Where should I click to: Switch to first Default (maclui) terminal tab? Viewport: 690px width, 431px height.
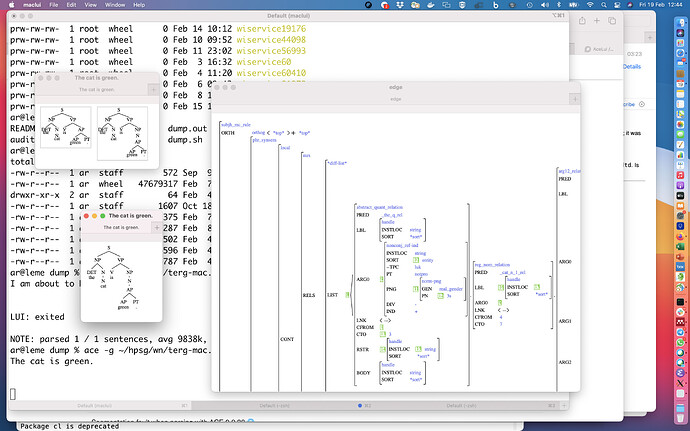coord(99,405)
